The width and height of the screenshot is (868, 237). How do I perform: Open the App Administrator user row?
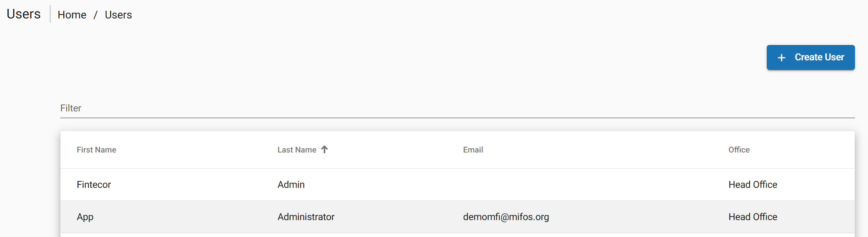tap(457, 217)
